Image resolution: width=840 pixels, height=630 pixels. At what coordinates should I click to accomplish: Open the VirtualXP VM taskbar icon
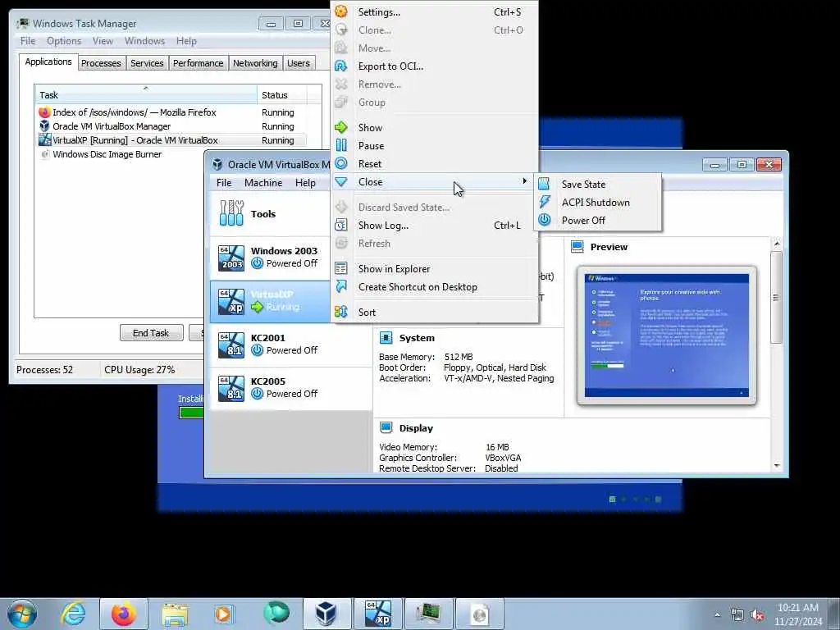tap(378, 614)
